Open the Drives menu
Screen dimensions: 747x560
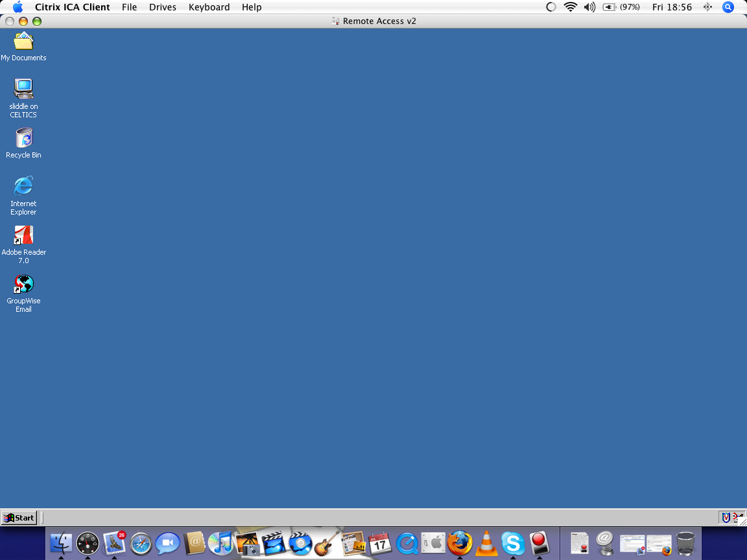point(163,7)
